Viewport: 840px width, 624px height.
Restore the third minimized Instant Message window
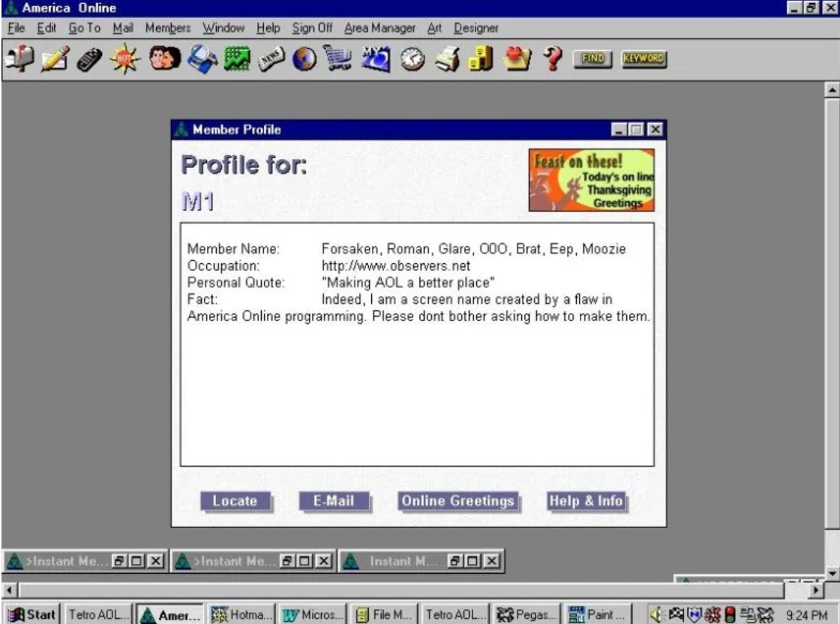pos(454,561)
